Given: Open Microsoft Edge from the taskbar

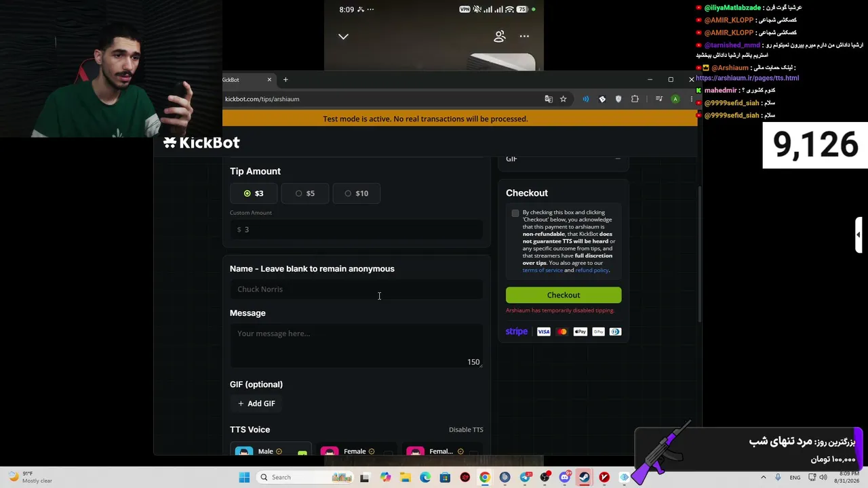Looking at the screenshot, I should 425,477.
